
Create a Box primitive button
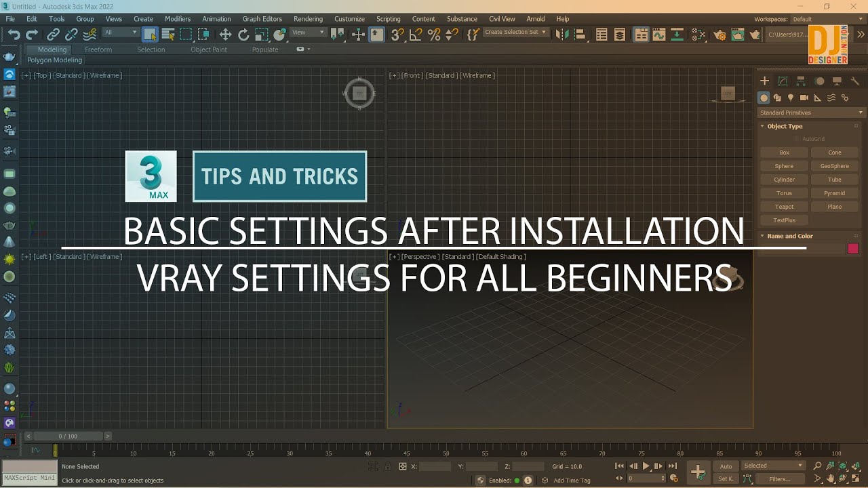click(784, 152)
